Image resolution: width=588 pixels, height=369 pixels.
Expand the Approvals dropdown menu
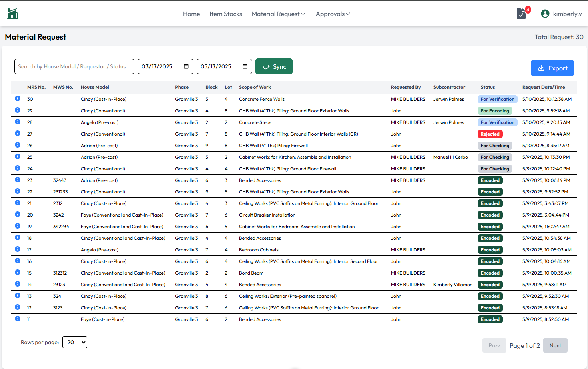click(x=333, y=14)
